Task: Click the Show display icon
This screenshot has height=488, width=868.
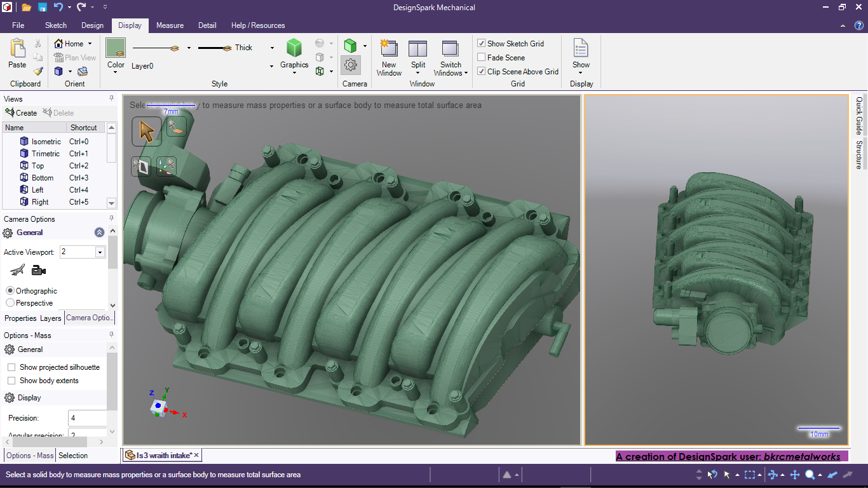Action: [x=581, y=50]
